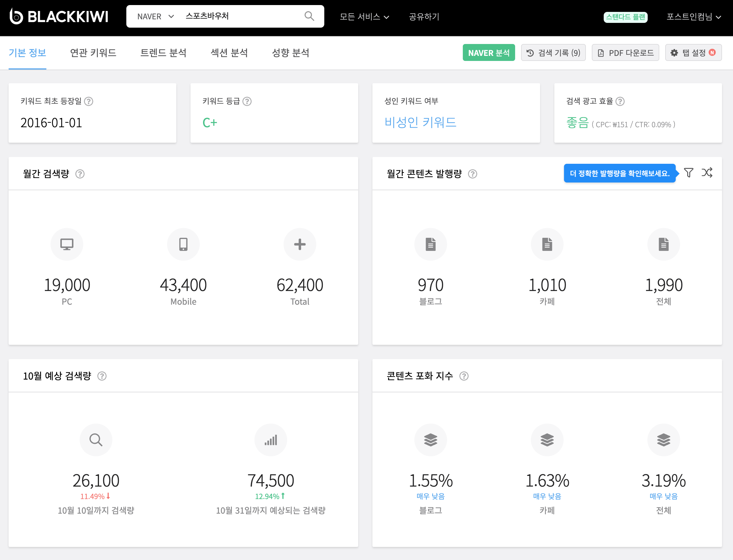
Task: Open the 성향 분석 tab
Action: [291, 53]
